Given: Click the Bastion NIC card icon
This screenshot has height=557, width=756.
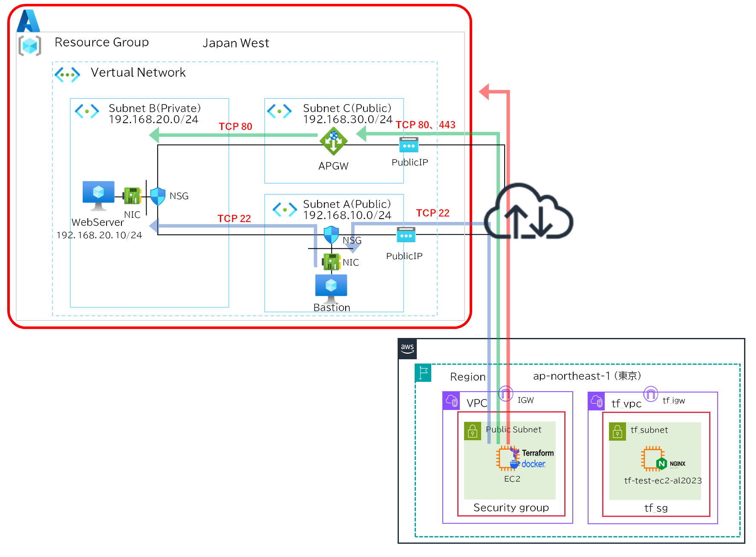Looking at the screenshot, I should 332,262.
